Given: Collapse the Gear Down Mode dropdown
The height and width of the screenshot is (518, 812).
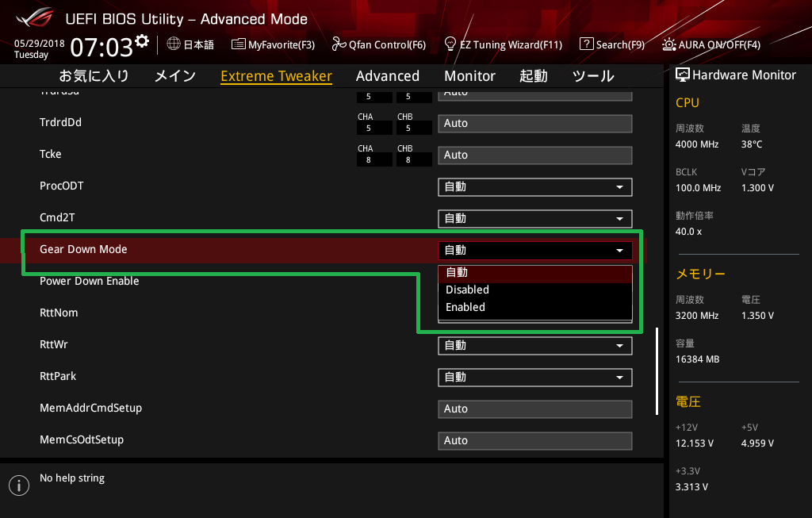Looking at the screenshot, I should tap(535, 250).
